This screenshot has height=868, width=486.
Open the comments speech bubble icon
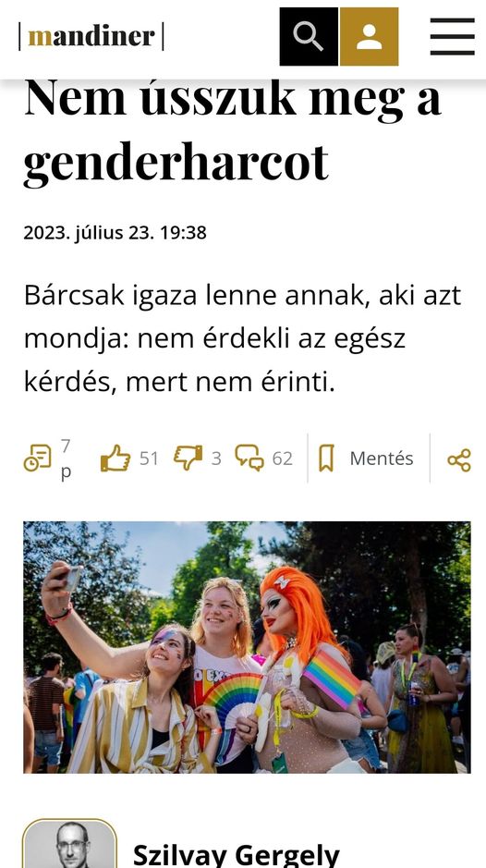click(249, 458)
